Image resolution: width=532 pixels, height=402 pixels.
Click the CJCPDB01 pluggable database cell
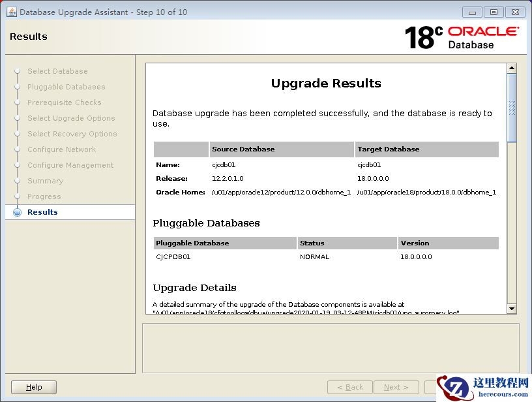[173, 257]
